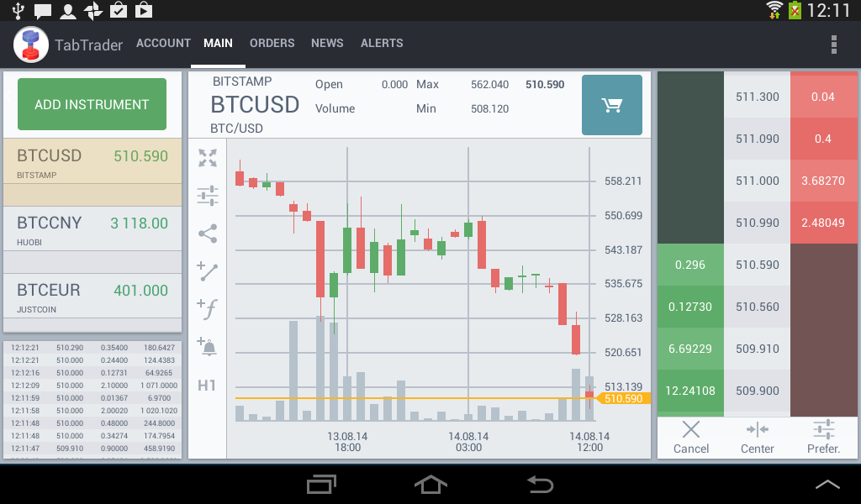The image size is (861, 504).
Task: Tap the TabTrader app logo
Action: (x=31, y=45)
